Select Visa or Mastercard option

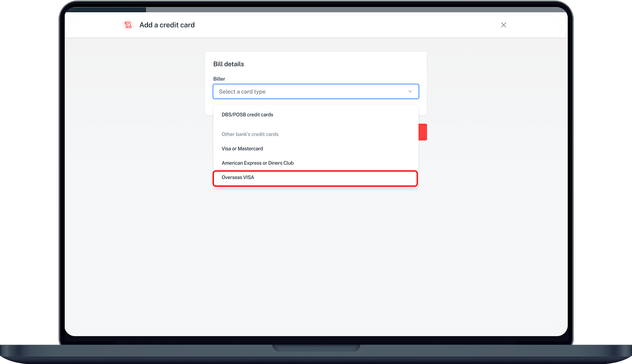[242, 149]
